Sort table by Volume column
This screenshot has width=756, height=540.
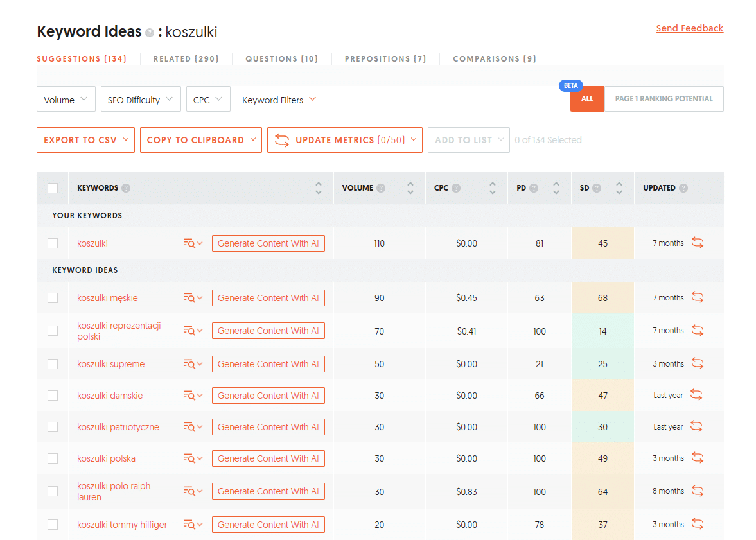click(x=410, y=188)
